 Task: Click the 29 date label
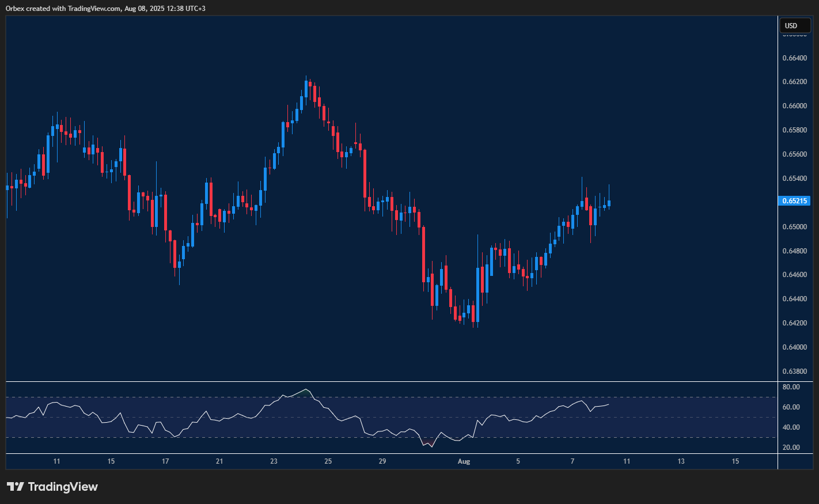[382, 461]
